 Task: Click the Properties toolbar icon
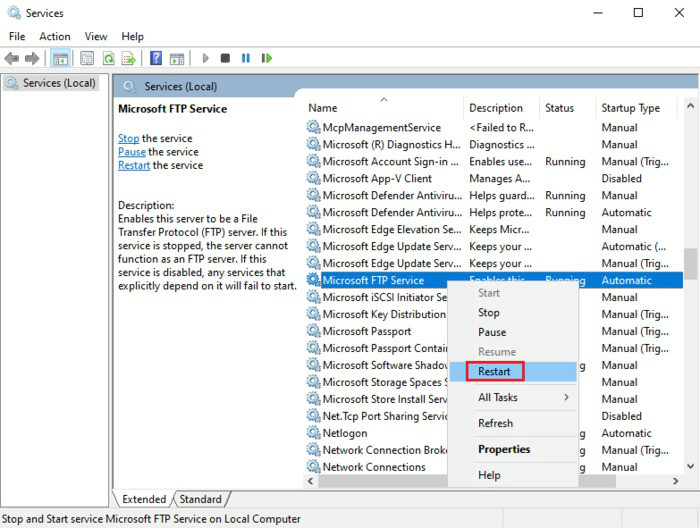[x=87, y=59]
